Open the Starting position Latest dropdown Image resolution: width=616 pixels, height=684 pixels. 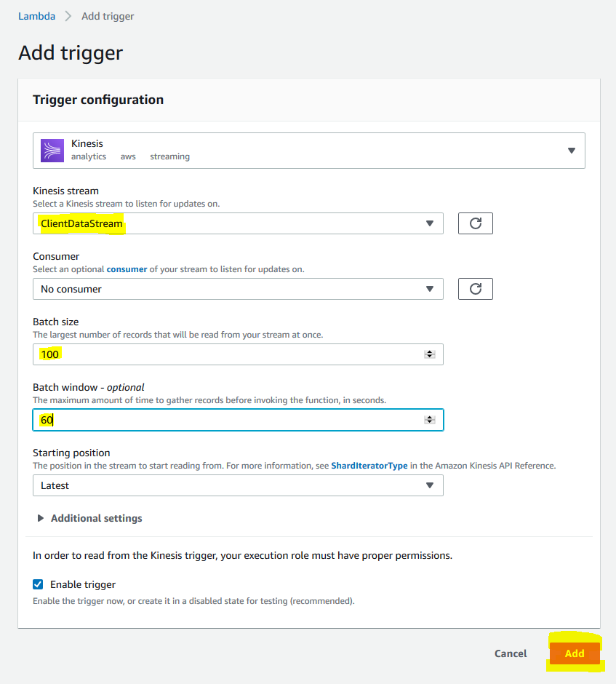click(238, 485)
